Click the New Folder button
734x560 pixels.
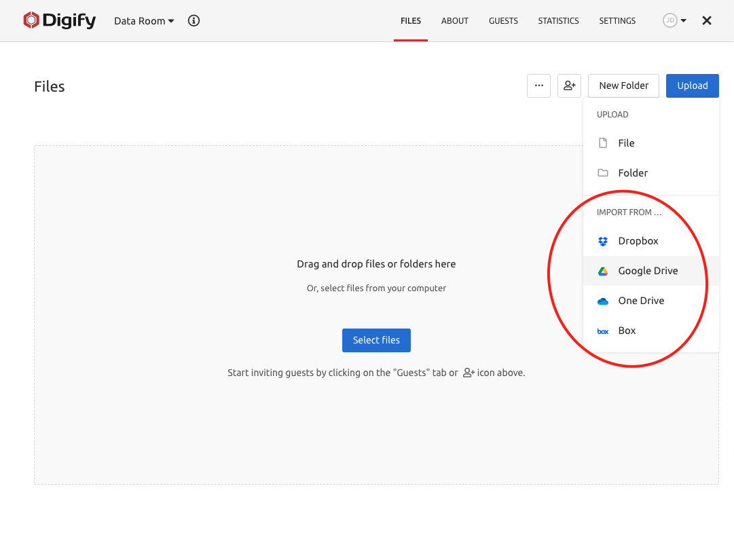point(623,86)
